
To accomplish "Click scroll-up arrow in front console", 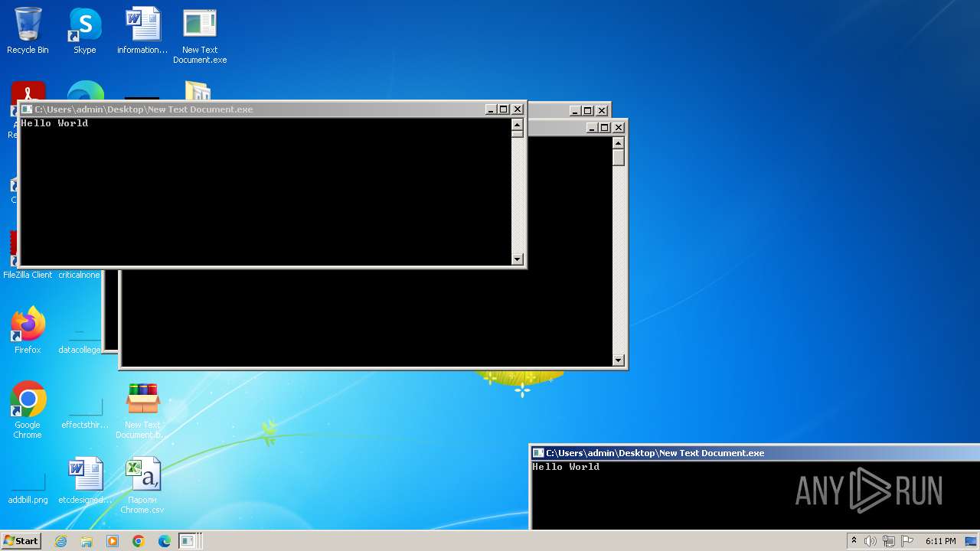I will [518, 124].
